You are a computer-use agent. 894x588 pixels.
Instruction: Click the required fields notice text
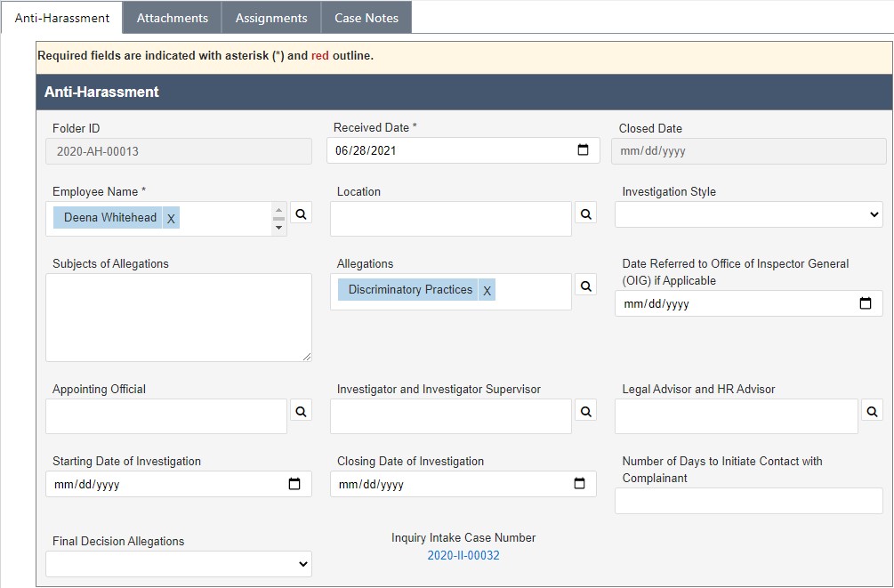205,56
